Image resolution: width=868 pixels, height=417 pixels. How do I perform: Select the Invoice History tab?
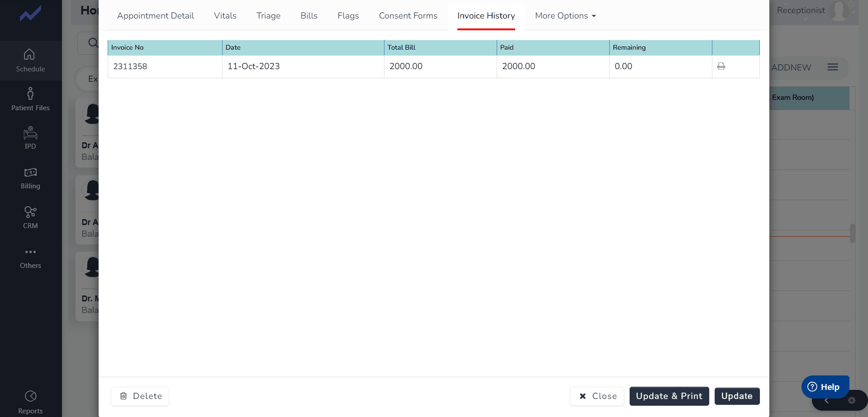point(486,16)
